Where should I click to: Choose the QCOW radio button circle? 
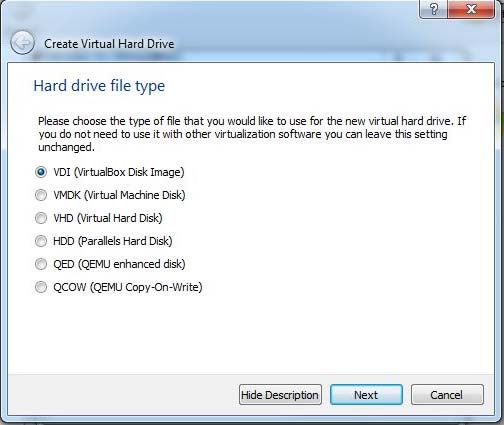(41, 287)
